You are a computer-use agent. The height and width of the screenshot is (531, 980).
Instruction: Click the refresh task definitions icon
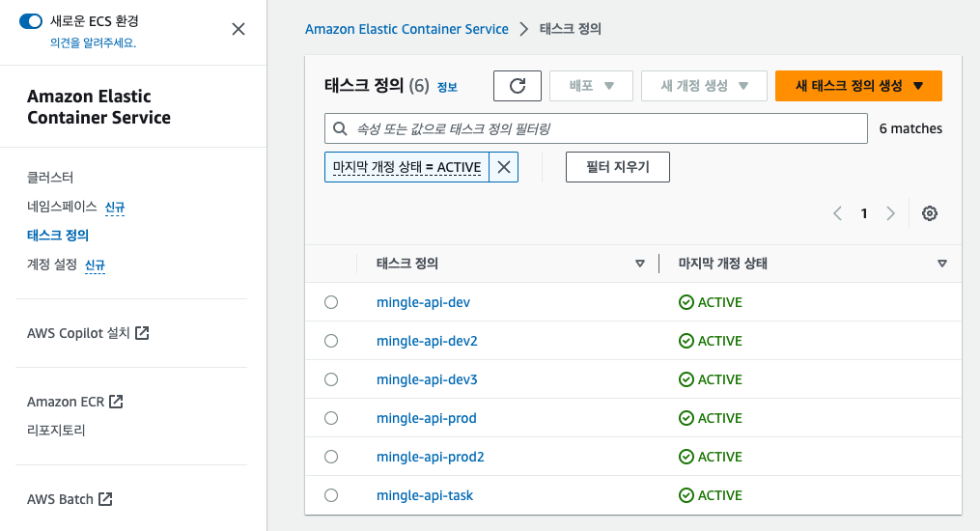click(518, 86)
